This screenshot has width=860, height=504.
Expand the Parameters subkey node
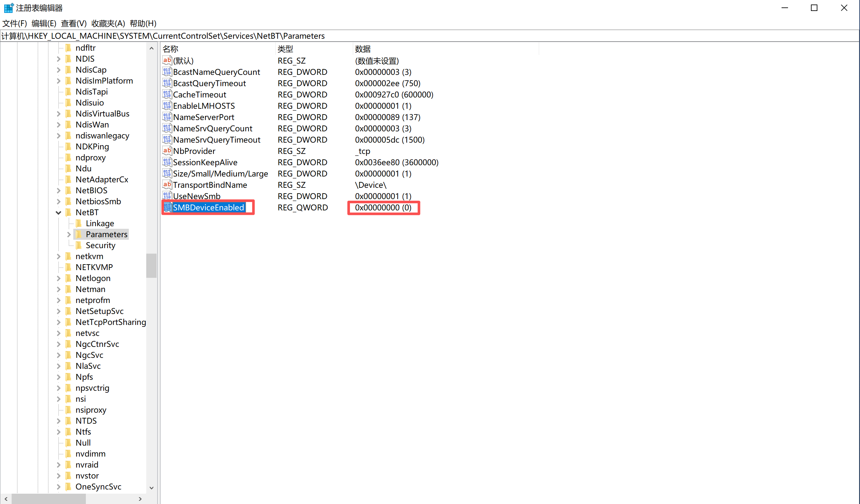click(69, 234)
